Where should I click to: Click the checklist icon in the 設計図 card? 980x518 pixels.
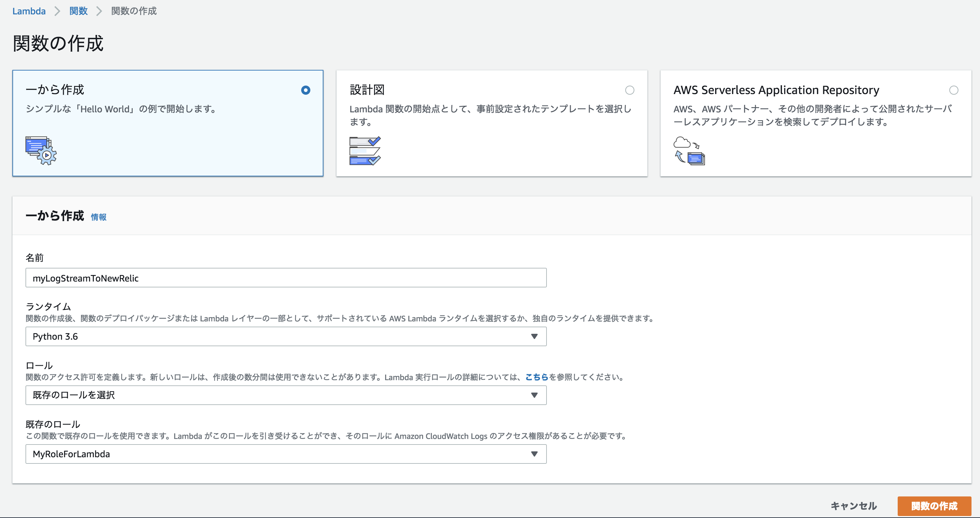(x=365, y=151)
